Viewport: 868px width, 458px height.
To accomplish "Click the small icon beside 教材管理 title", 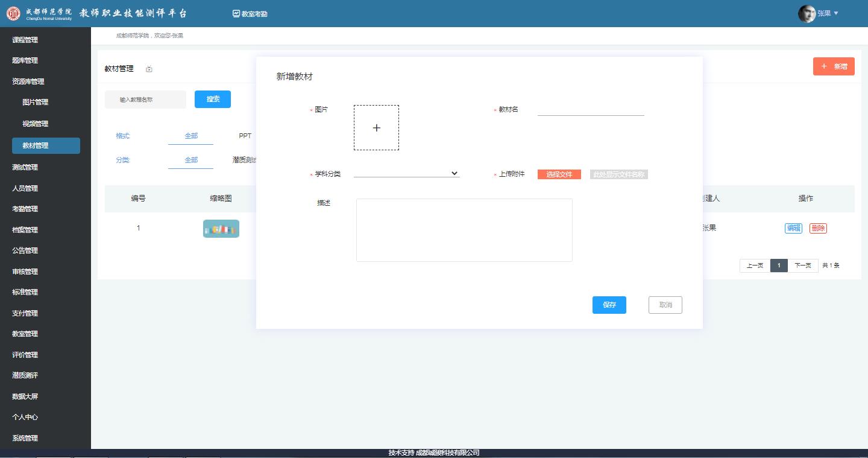I will pyautogui.click(x=149, y=69).
